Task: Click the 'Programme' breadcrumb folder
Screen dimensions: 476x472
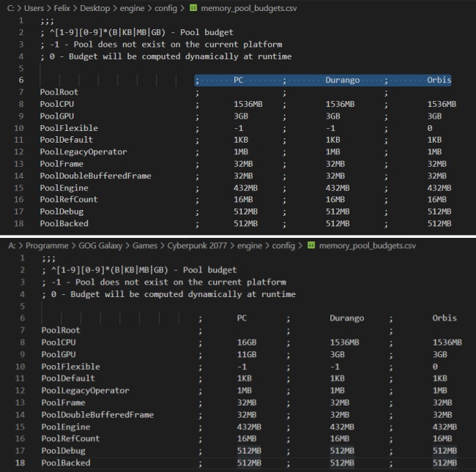Action: [47, 246]
